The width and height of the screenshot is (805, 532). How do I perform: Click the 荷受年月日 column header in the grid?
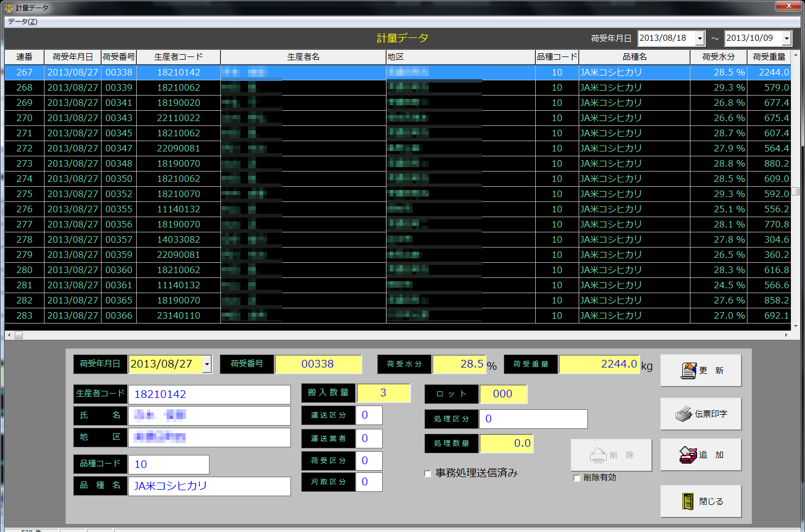coord(73,57)
